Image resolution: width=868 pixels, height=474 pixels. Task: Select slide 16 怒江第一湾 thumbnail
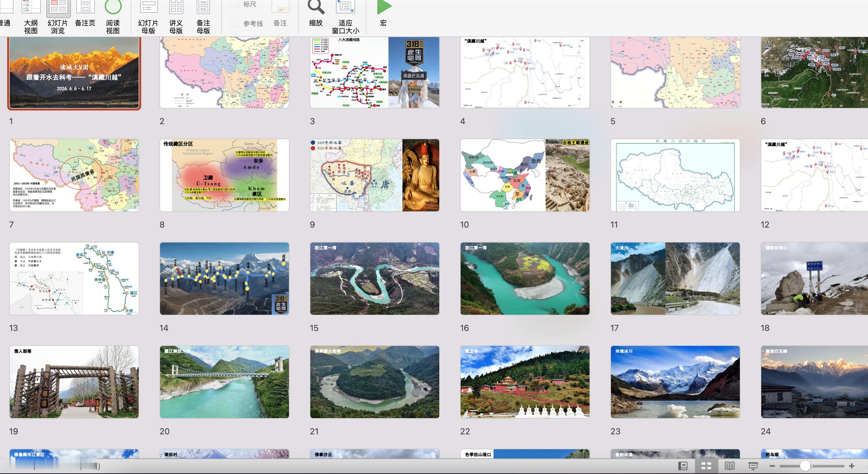click(x=525, y=278)
